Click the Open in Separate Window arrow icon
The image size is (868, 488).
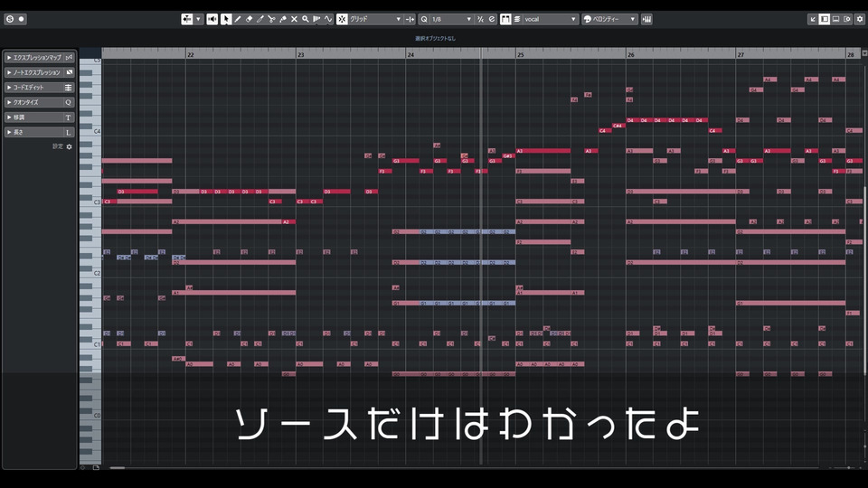pyautogui.click(x=813, y=19)
